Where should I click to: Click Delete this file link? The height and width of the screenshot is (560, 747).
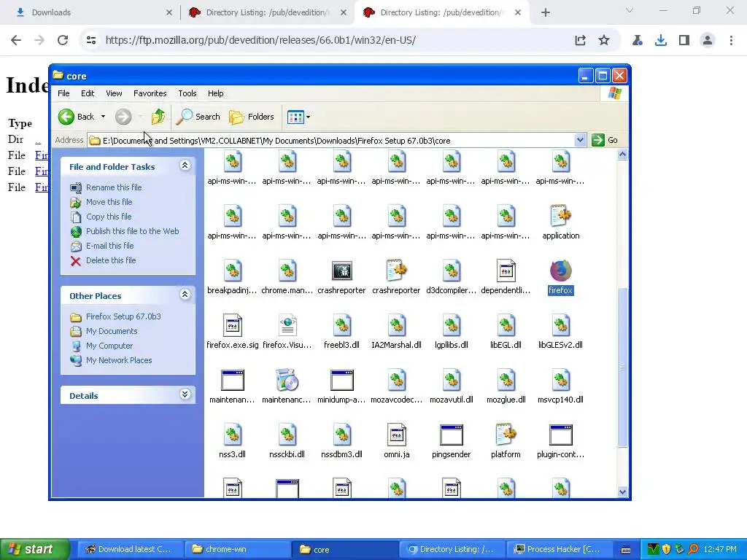[x=111, y=260]
